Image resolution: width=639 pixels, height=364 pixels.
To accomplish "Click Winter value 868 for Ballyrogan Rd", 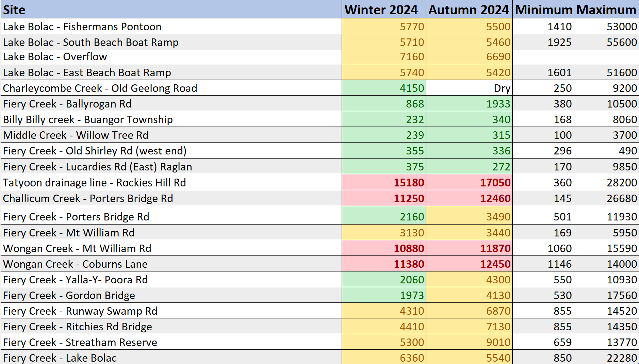I will [384, 103].
